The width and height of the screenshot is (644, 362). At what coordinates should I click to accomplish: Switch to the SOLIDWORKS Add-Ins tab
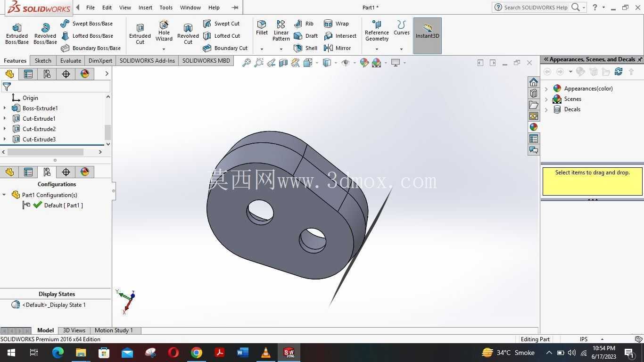coord(147,61)
